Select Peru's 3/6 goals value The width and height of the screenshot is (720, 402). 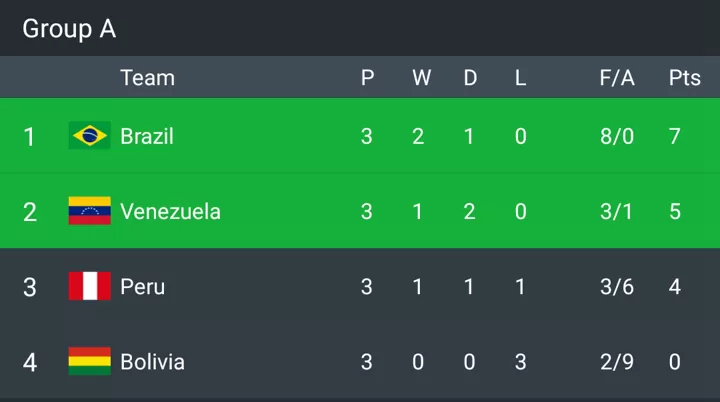(617, 287)
